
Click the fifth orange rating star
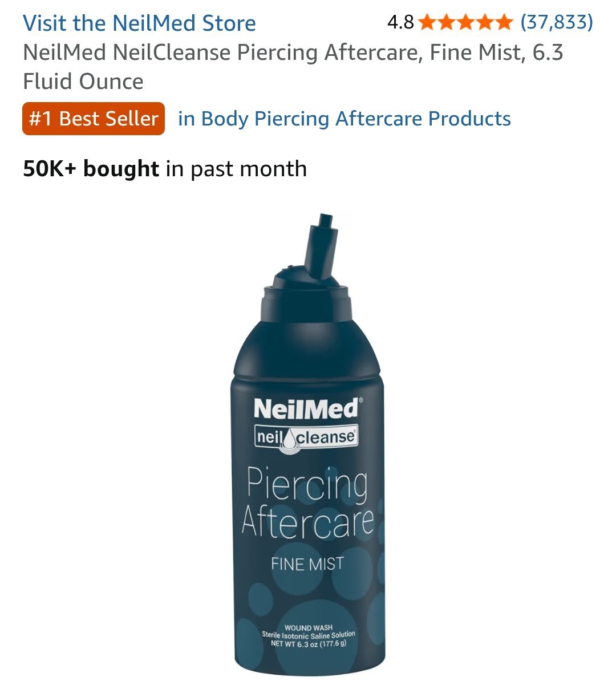click(x=503, y=23)
